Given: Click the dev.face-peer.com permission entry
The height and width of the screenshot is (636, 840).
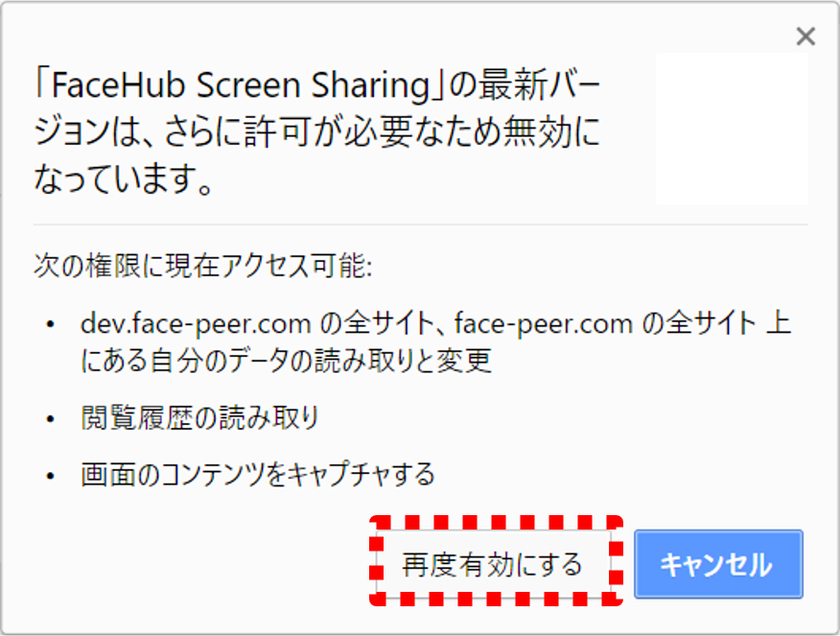Looking at the screenshot, I should (x=435, y=342).
